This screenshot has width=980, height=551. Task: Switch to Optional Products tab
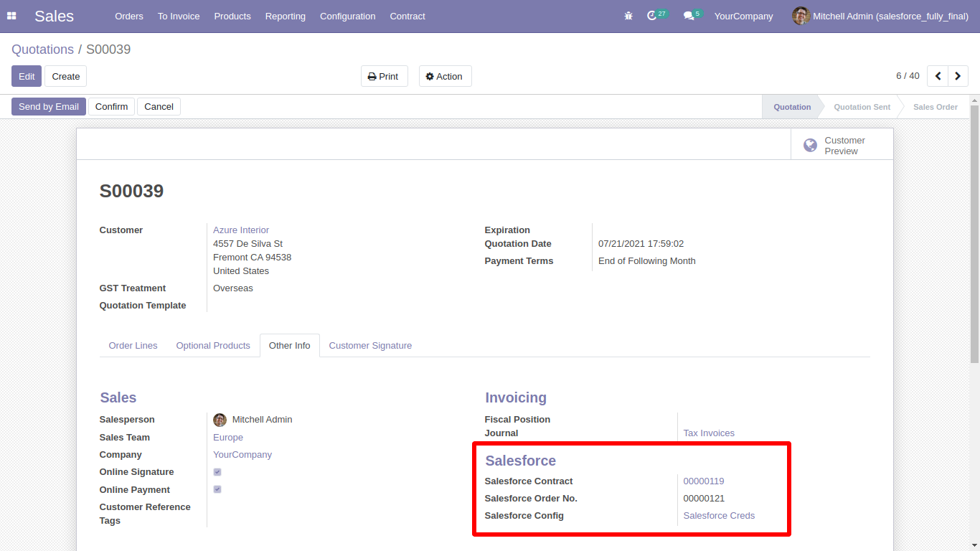point(213,345)
